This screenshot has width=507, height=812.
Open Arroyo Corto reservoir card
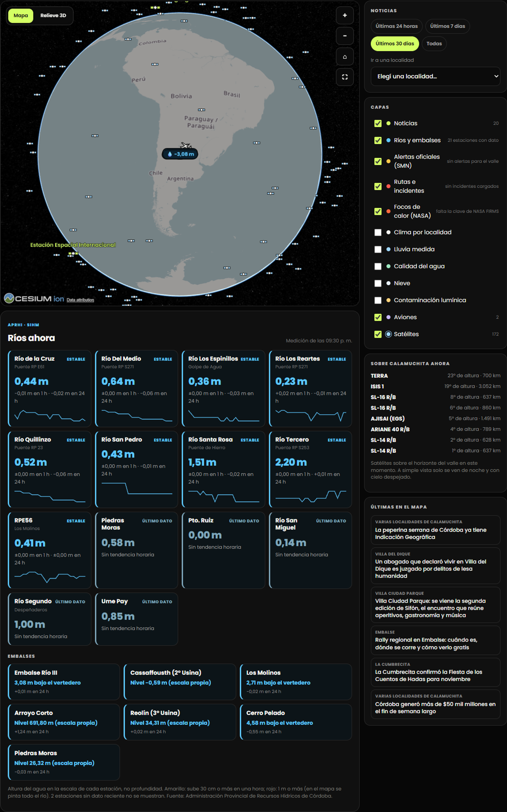pyautogui.click(x=64, y=722)
